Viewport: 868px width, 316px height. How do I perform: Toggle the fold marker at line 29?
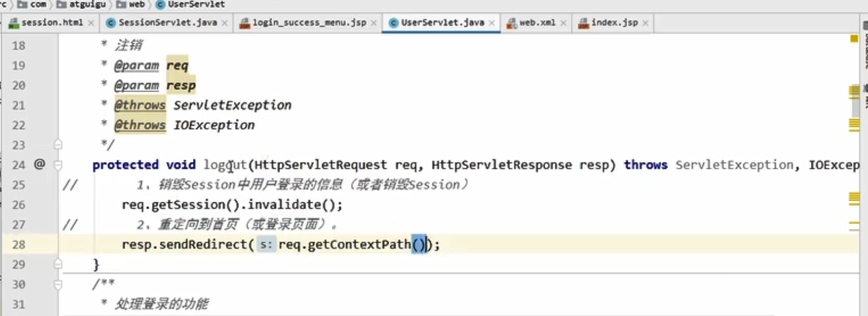(58, 265)
